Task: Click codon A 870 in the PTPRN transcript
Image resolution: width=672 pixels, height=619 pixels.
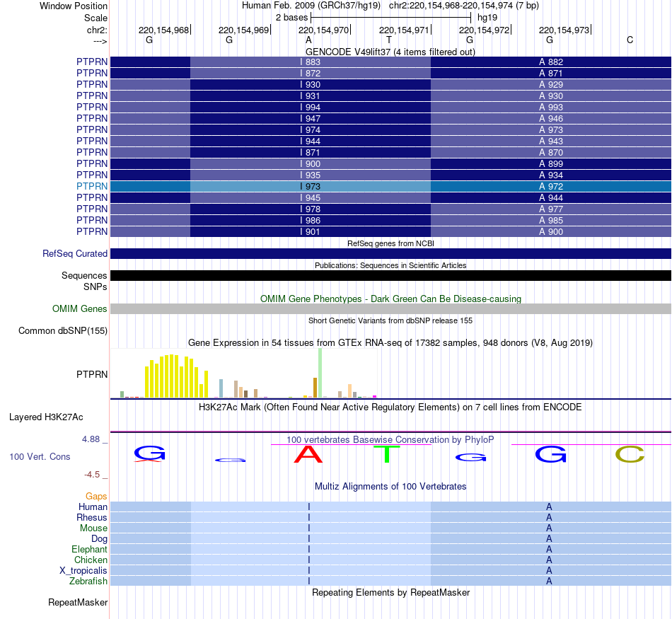Action: click(x=551, y=153)
